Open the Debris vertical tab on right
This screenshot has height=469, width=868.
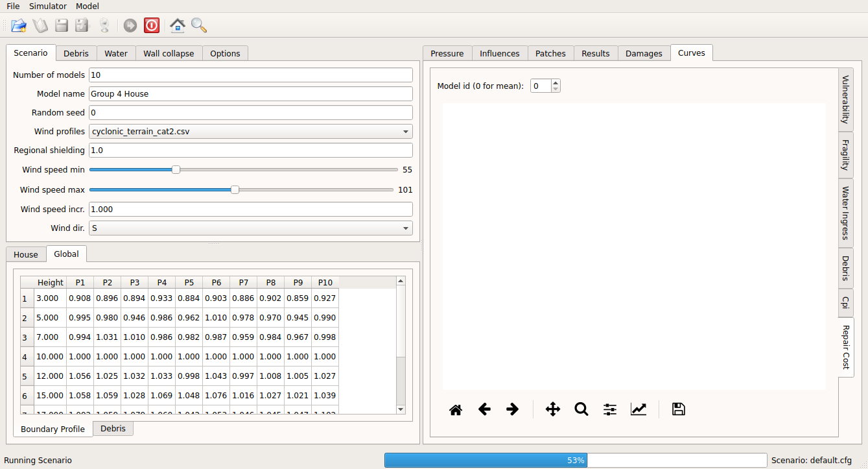[845, 268]
